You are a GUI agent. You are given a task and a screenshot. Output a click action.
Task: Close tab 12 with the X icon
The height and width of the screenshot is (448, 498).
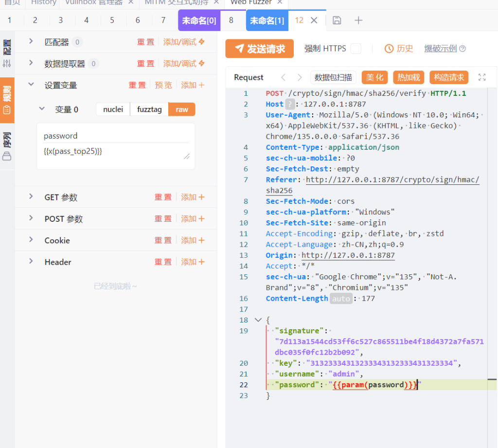coord(314,20)
